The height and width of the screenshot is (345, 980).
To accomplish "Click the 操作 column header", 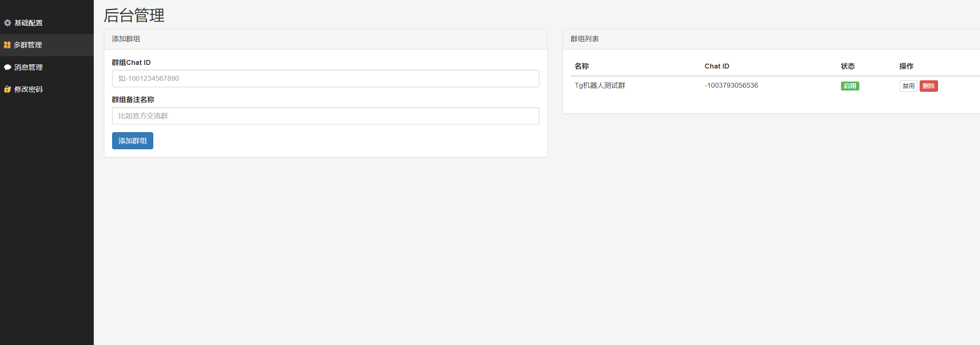I will (907, 66).
